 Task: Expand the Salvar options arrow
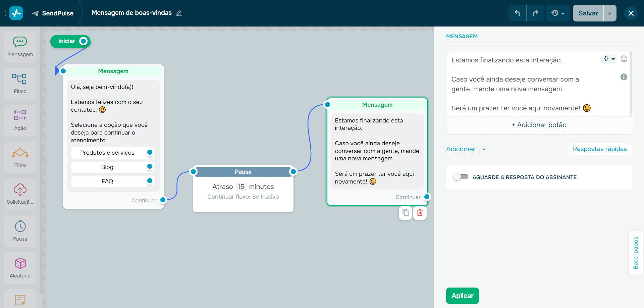(610, 13)
